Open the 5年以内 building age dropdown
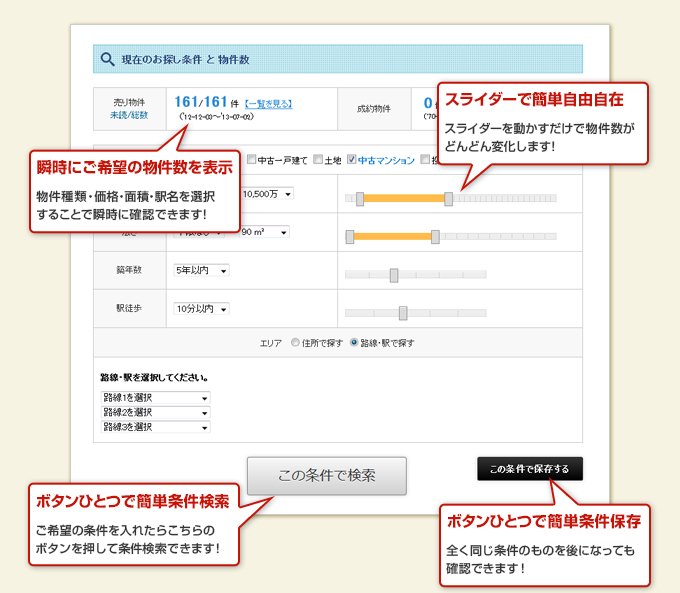 (x=201, y=270)
